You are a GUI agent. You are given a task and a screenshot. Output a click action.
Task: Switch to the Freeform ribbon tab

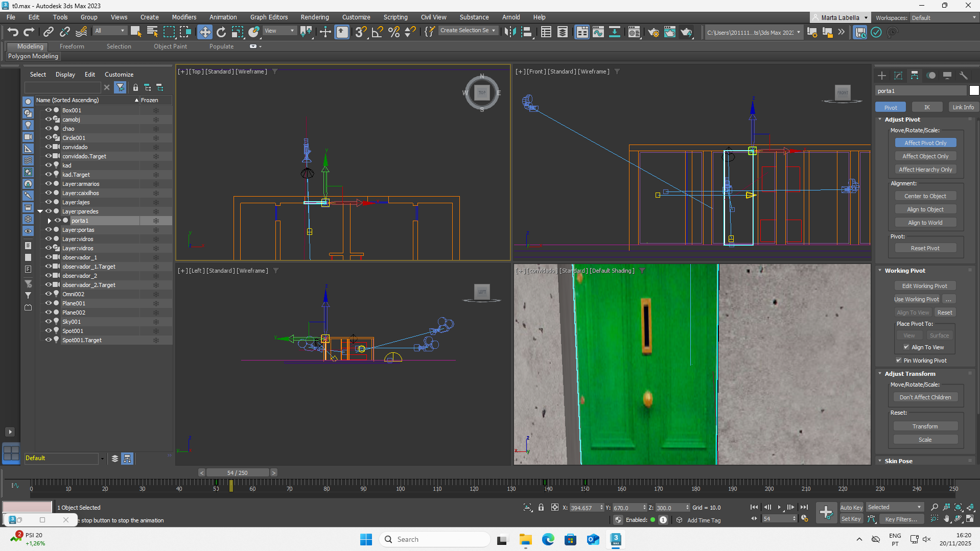72,46
